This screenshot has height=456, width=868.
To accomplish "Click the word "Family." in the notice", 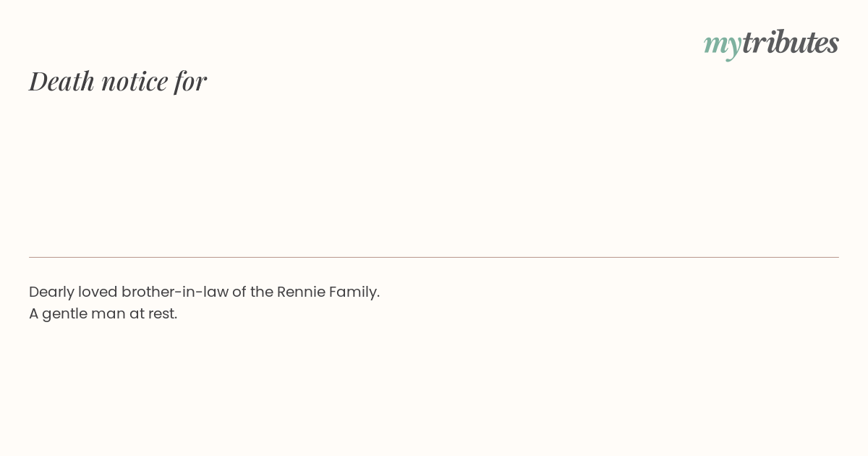I will [x=354, y=292].
